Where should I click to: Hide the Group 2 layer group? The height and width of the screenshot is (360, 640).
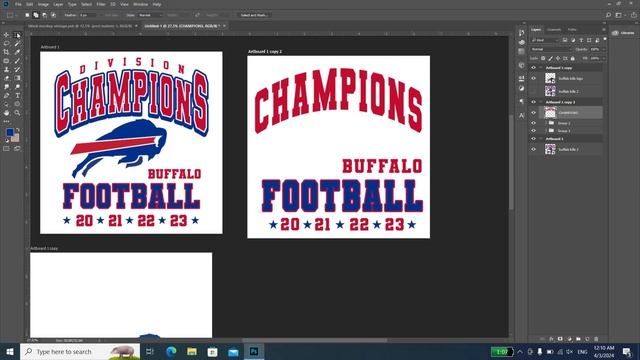(533, 123)
